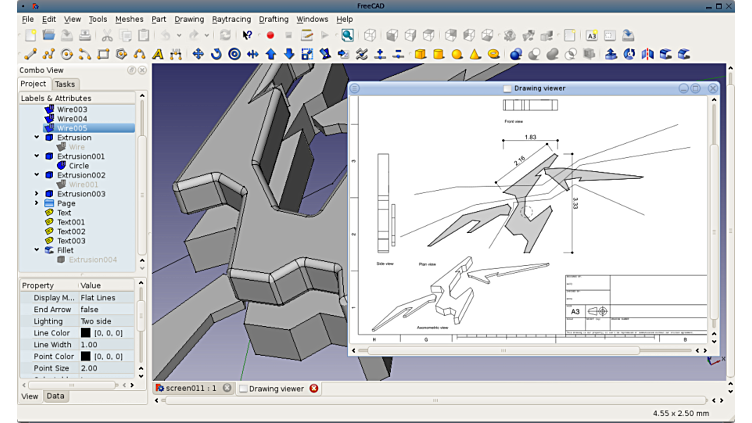The width and height of the screenshot is (752, 423).
Task: Create a Part Box primitive
Action: point(420,54)
